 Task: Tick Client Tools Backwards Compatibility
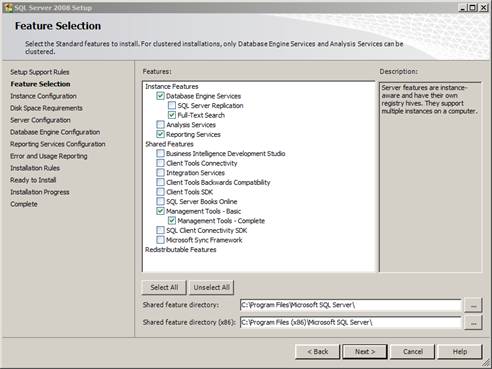point(160,182)
